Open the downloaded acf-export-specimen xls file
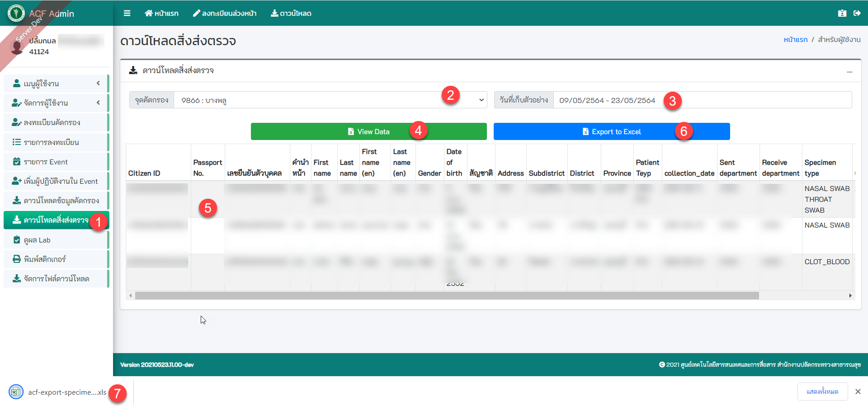The height and width of the screenshot is (406, 868). (66, 392)
